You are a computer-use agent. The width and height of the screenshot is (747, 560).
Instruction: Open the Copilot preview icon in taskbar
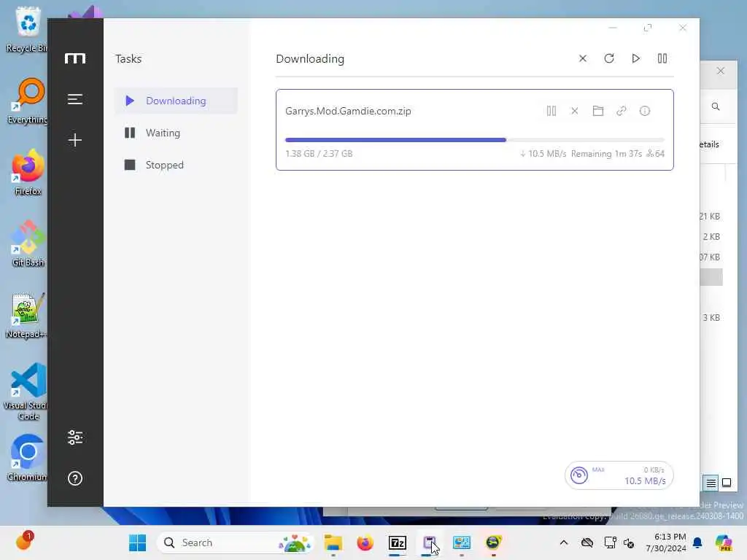724,542
